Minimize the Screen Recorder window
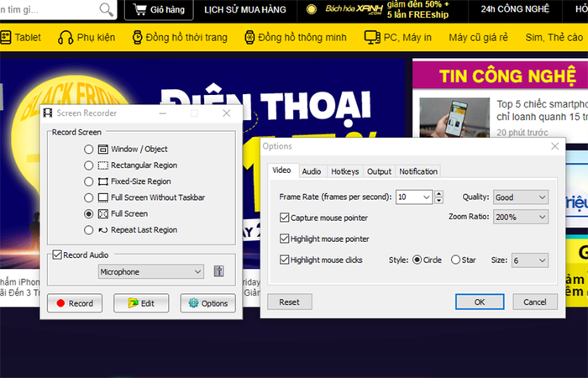Screen dimensions: 588x378 163,113
